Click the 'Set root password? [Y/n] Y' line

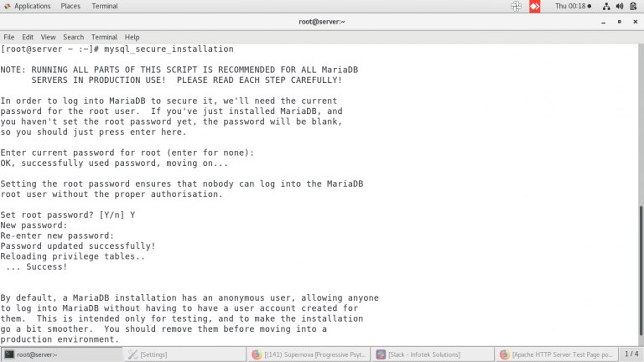click(x=68, y=215)
